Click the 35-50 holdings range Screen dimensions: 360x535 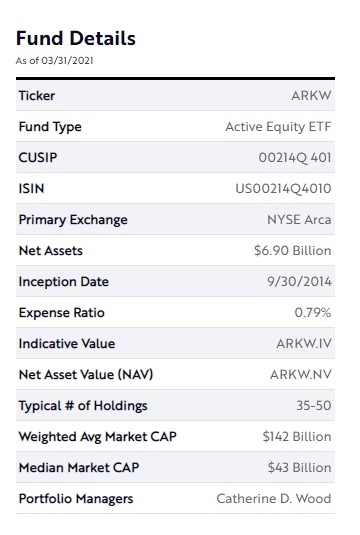click(x=314, y=406)
